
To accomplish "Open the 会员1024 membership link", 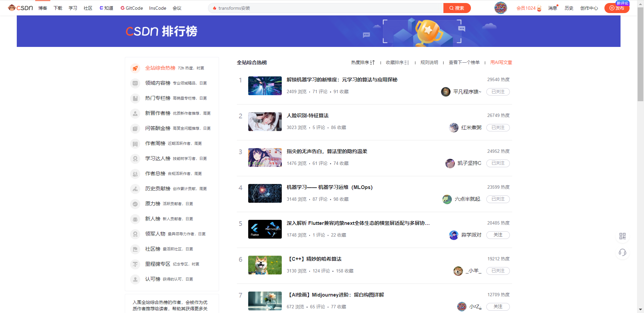I will tap(529, 8).
